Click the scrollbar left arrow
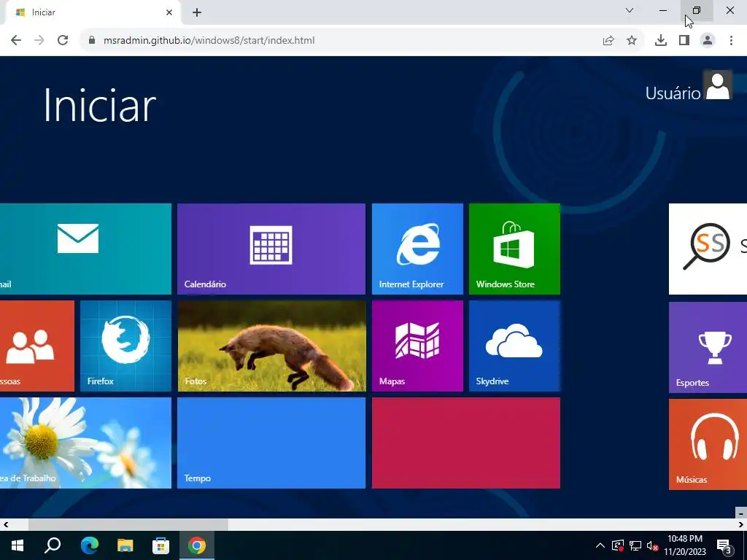 [6, 525]
